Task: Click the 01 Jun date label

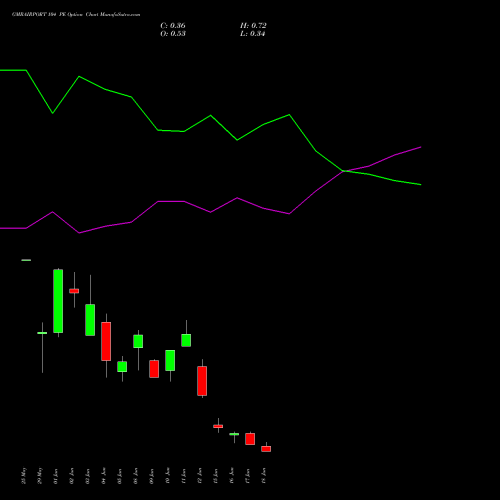Action: coord(56,476)
